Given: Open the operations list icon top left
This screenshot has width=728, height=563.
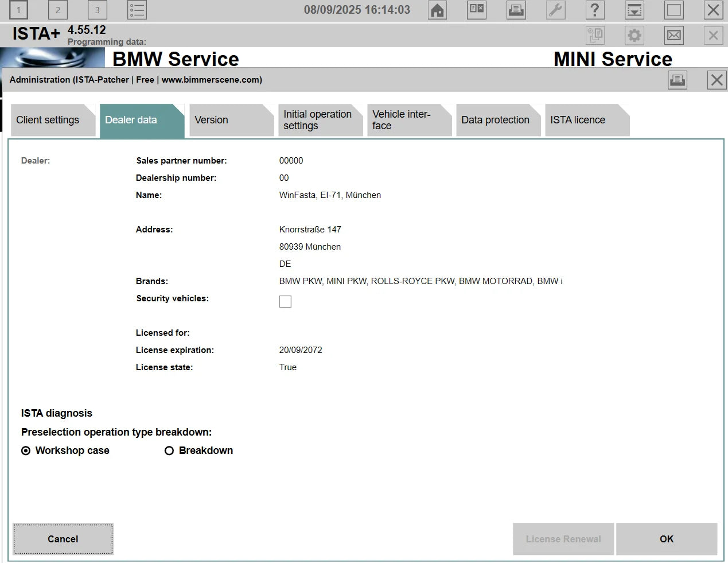Looking at the screenshot, I should pos(137,10).
